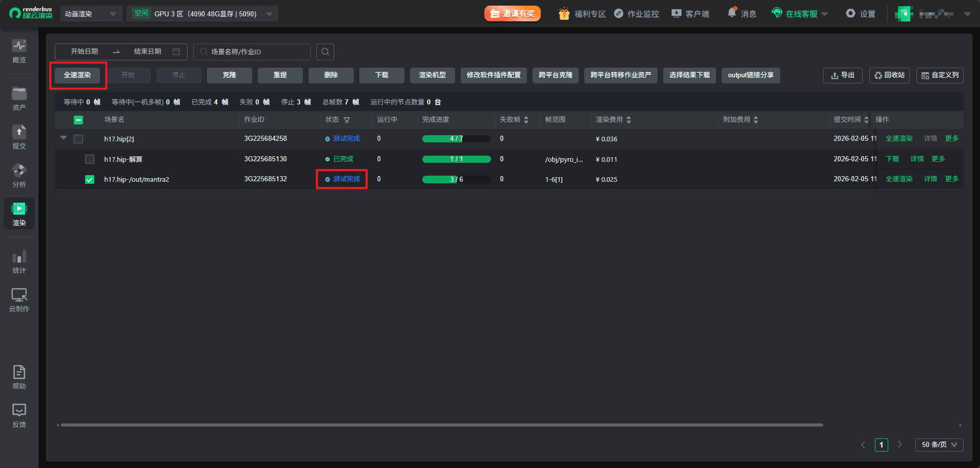Screen dimensions: 980x468
Task: Open the 50 条/页 page size dropdown
Action: tap(939, 444)
